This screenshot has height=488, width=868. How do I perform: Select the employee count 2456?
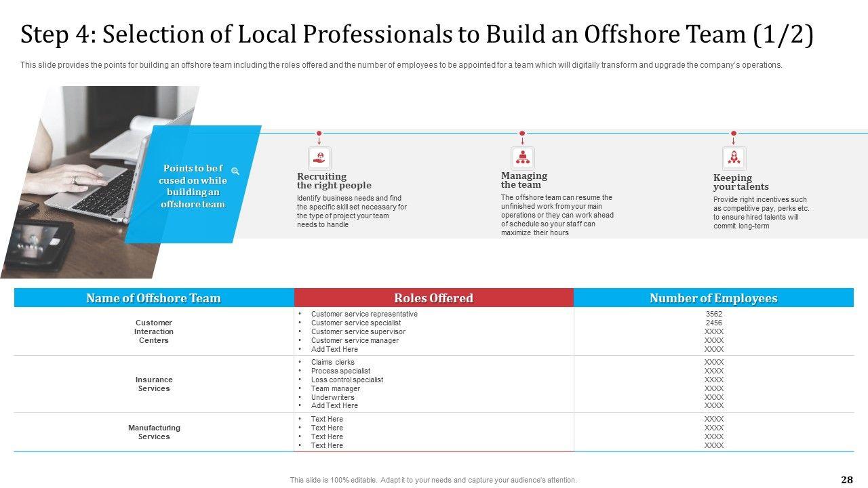pos(714,323)
